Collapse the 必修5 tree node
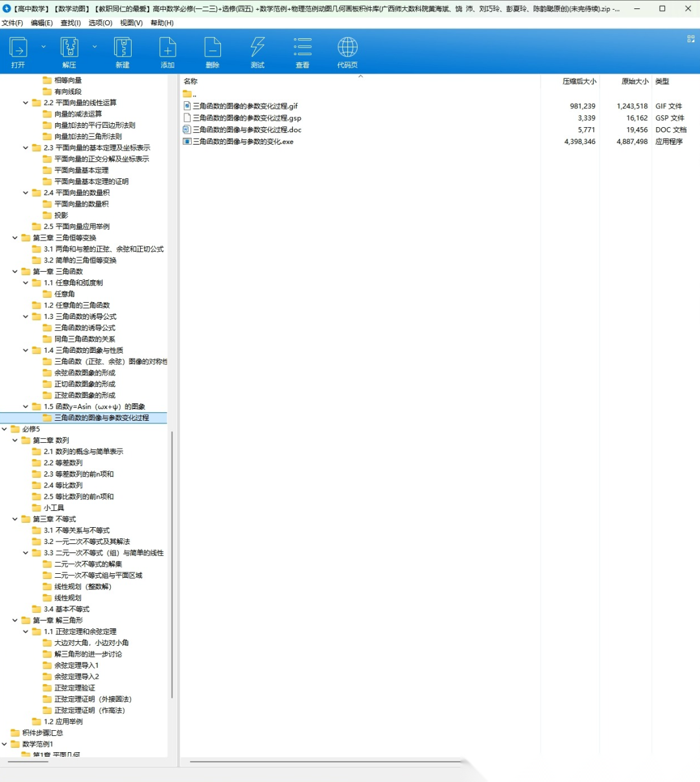 [x=5, y=429]
